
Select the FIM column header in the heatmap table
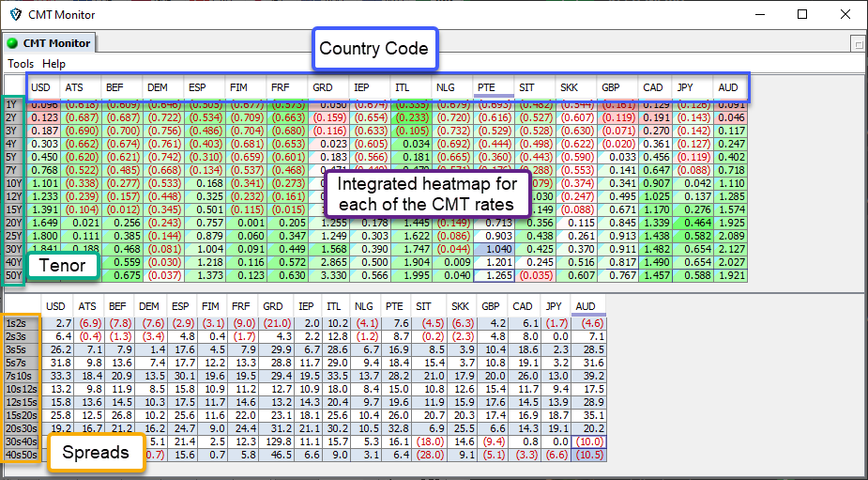[245, 87]
